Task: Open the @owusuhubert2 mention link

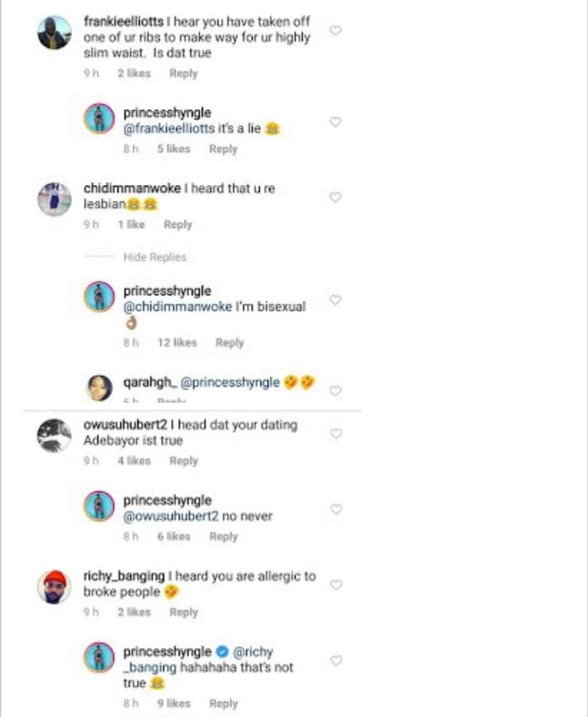Action: coord(171,516)
